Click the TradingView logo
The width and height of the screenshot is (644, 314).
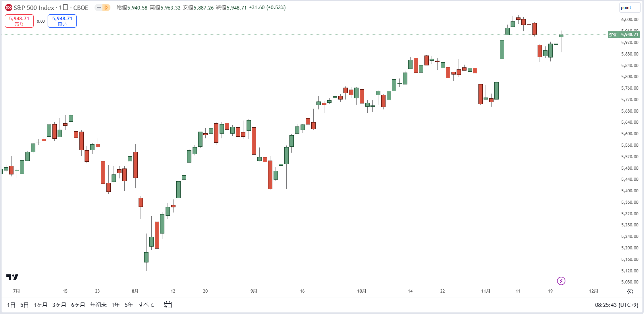point(12,277)
